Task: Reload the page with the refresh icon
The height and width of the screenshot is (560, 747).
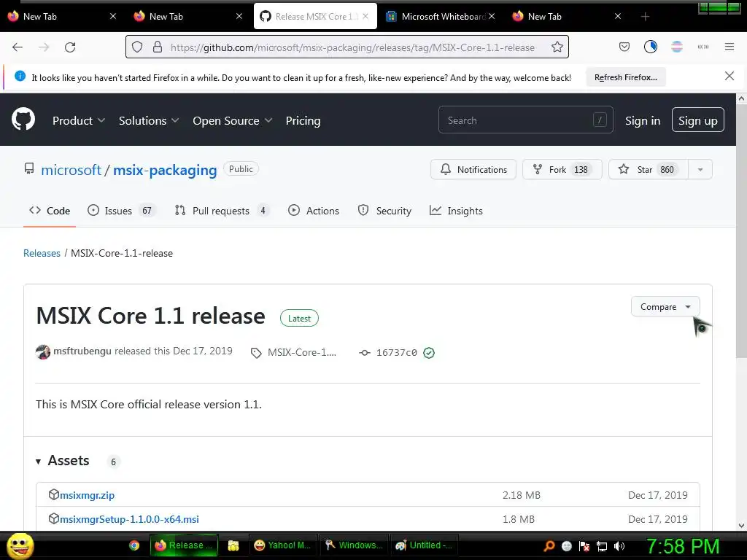Action: [70, 47]
